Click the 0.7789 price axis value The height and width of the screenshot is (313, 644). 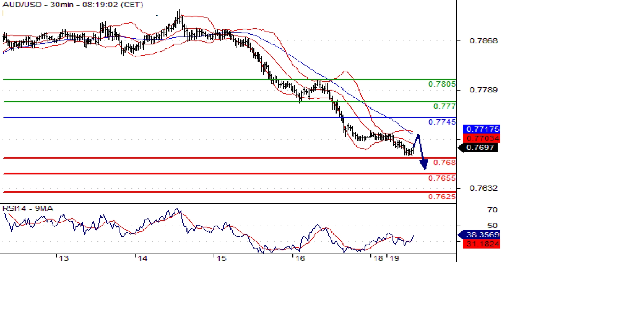pos(484,90)
